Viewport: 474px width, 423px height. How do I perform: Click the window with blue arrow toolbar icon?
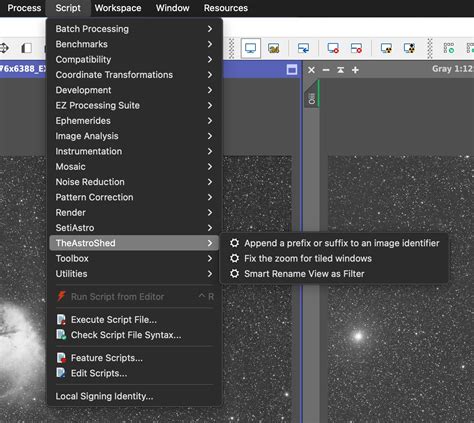[303, 49]
